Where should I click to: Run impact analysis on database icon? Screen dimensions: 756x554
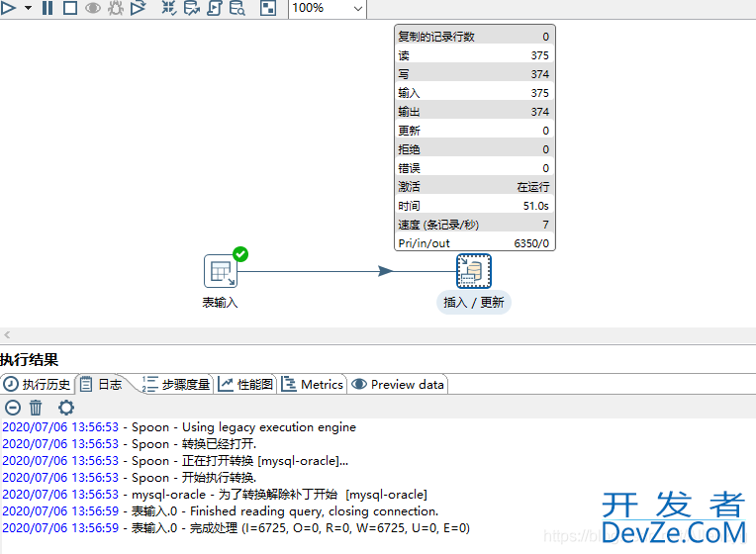pyautogui.click(x=191, y=8)
